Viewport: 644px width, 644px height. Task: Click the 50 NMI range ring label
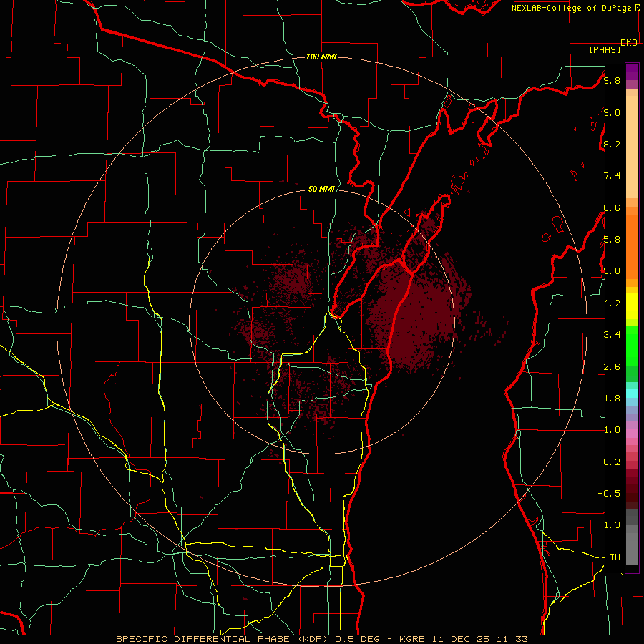pos(321,189)
